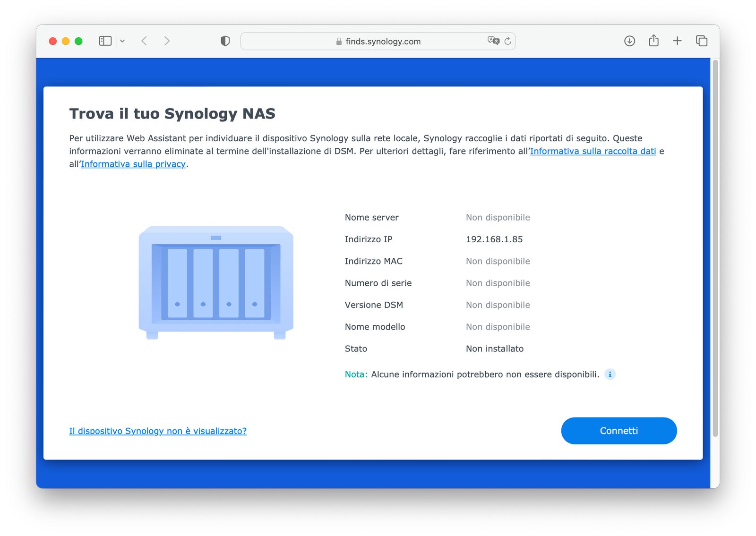Image resolution: width=756 pixels, height=536 pixels.
Task: Click the 'Versione DSM' label
Action: tap(374, 305)
